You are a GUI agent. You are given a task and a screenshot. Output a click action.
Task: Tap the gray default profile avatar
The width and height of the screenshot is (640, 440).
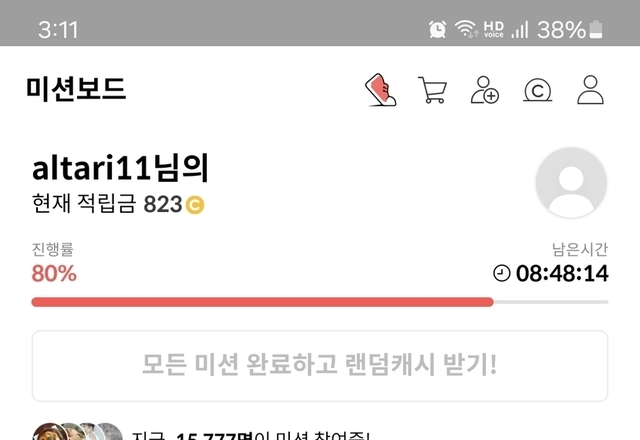click(x=571, y=182)
